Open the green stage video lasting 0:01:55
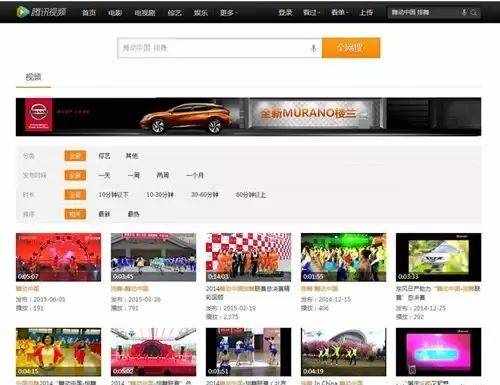This screenshot has width=500, height=385. (343, 257)
